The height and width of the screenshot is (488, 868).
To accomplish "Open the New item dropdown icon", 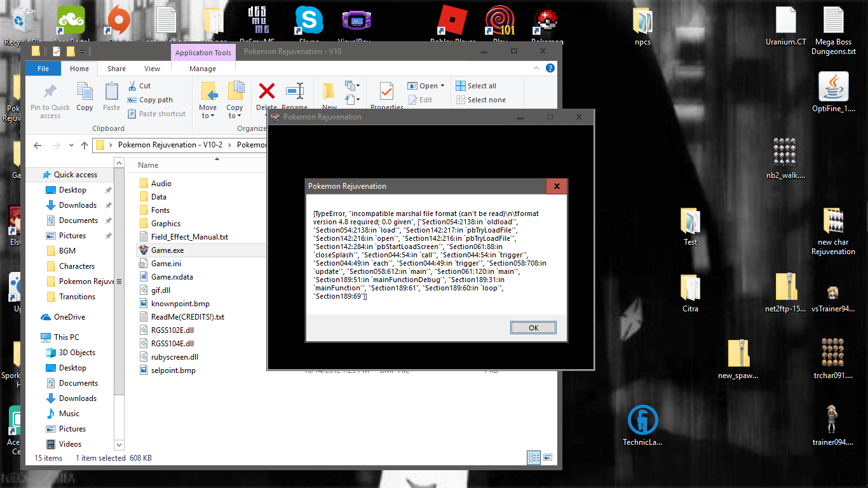I will pos(353,85).
